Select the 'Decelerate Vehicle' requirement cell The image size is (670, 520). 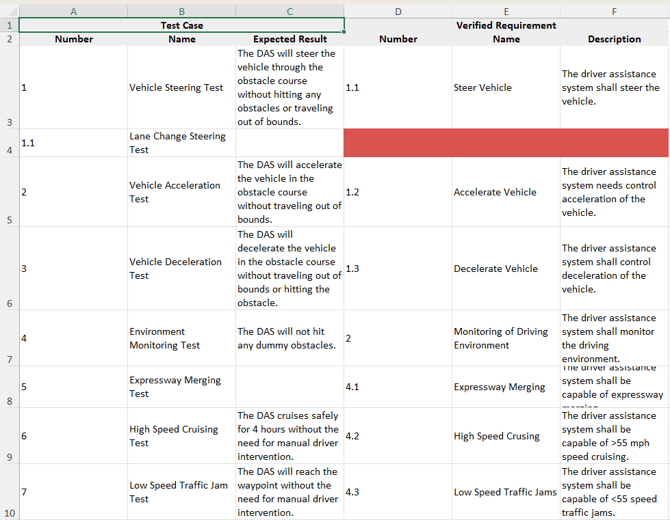(x=506, y=268)
